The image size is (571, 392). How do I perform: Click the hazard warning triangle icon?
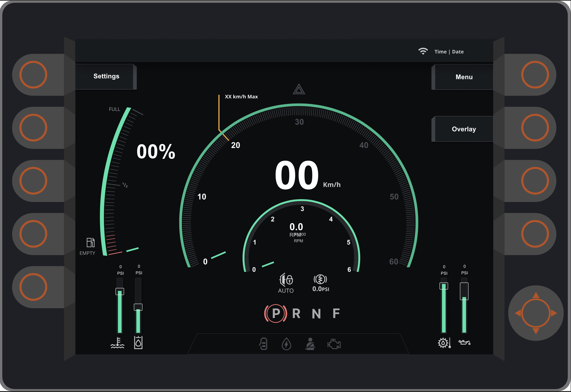point(299,89)
